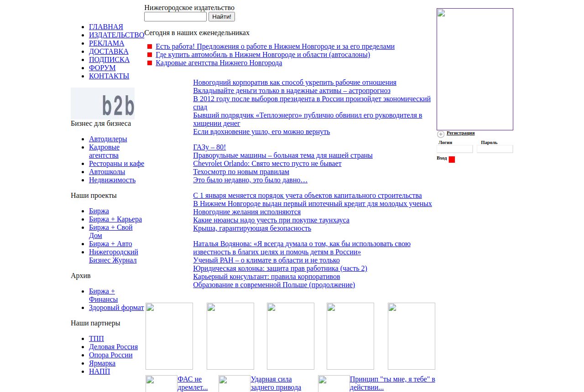Open 'Ударная сила заднего привода' link
Screen dimensions: 584x392
pos(276,383)
